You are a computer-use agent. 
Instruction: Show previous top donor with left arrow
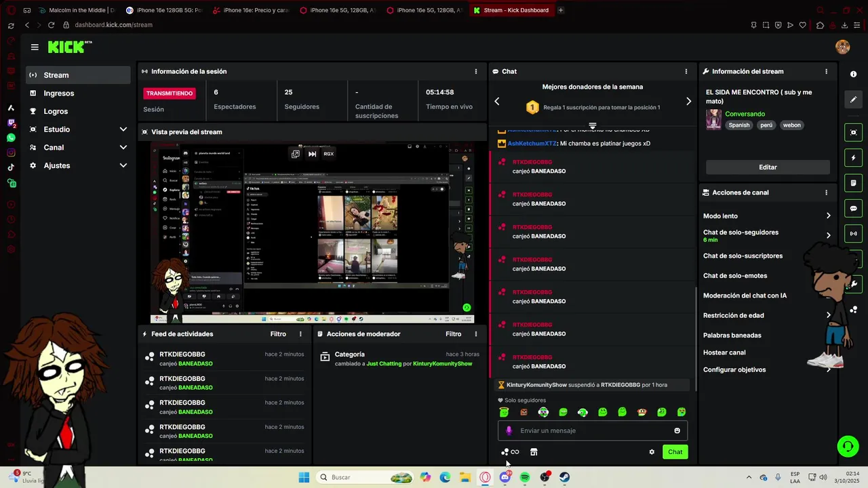point(496,101)
